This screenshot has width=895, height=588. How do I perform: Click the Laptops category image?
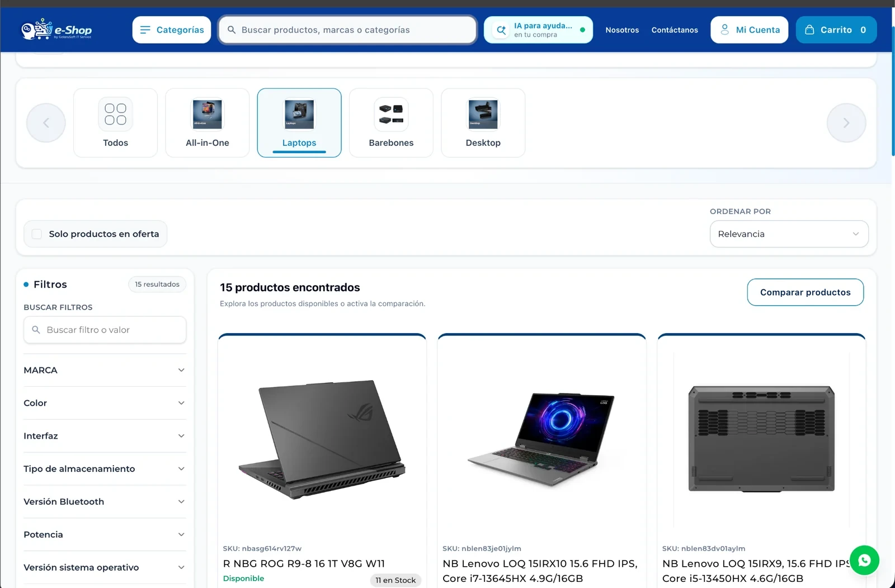(x=299, y=114)
